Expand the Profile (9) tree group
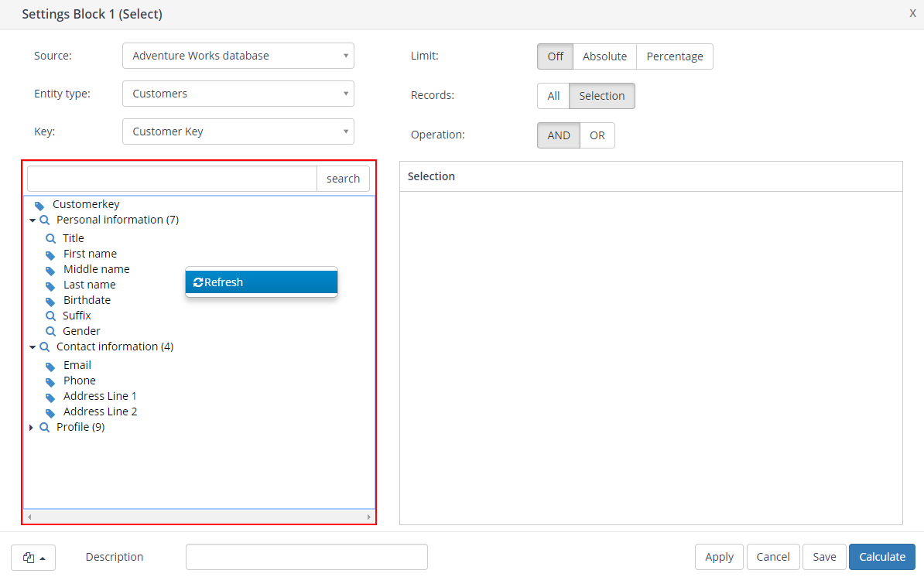Viewport: 924px width, 577px height. [31, 428]
